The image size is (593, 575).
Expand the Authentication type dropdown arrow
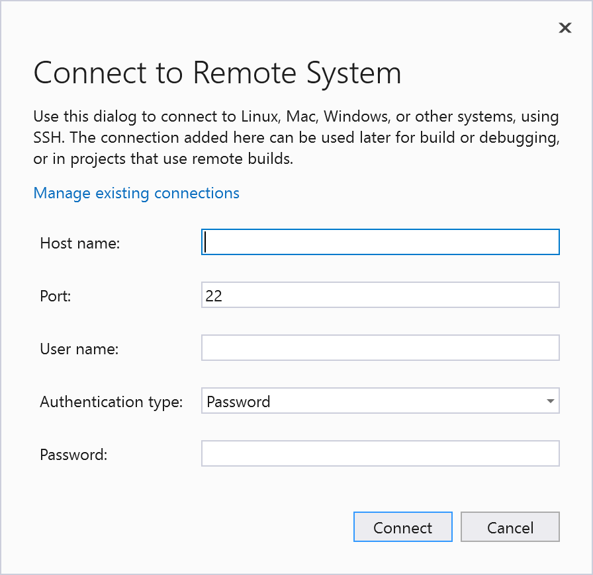[x=550, y=401]
